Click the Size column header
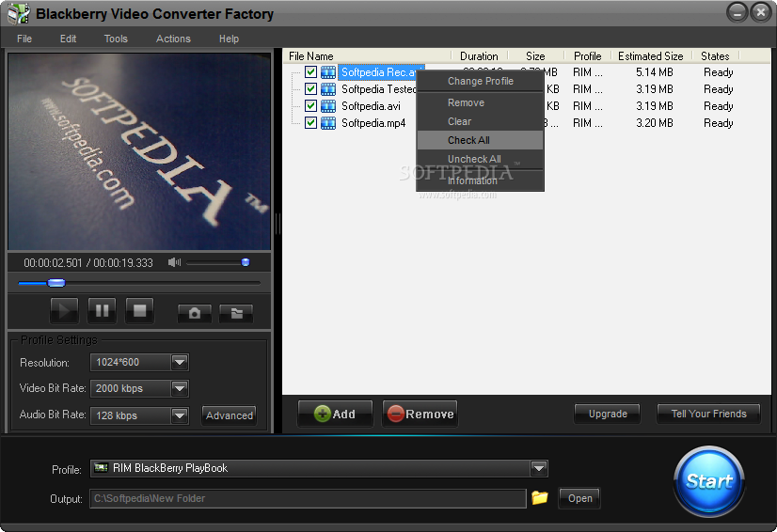This screenshot has height=532, width=777. click(x=535, y=56)
